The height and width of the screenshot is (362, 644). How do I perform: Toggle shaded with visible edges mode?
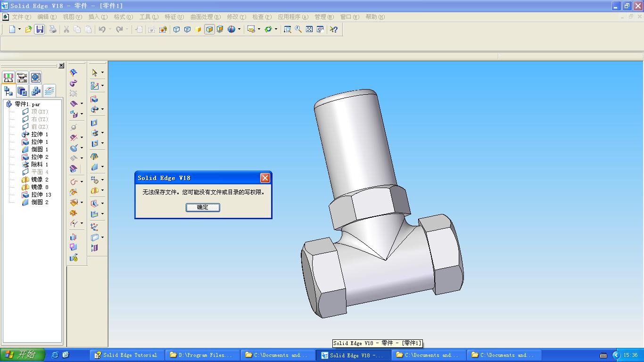pos(209,29)
